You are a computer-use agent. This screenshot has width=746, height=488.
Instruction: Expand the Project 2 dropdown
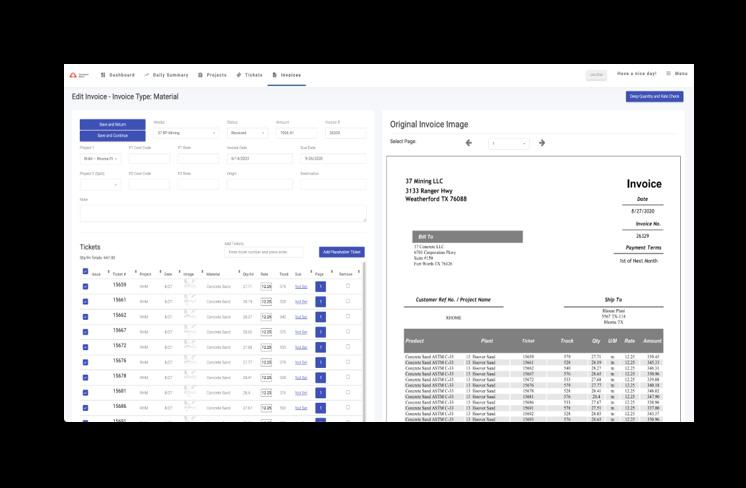(100, 185)
